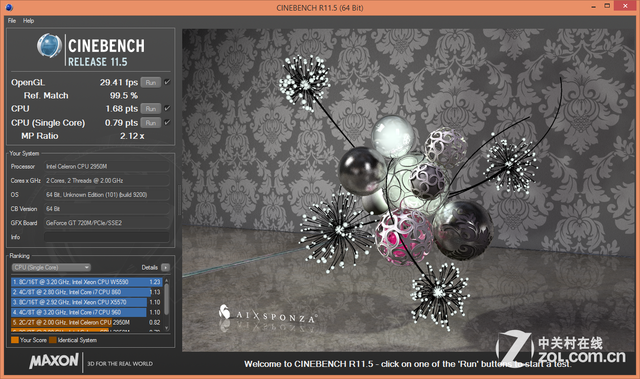Click the Cinebench globe logo icon
Viewport: 640px width, 379px height.
coord(49,45)
